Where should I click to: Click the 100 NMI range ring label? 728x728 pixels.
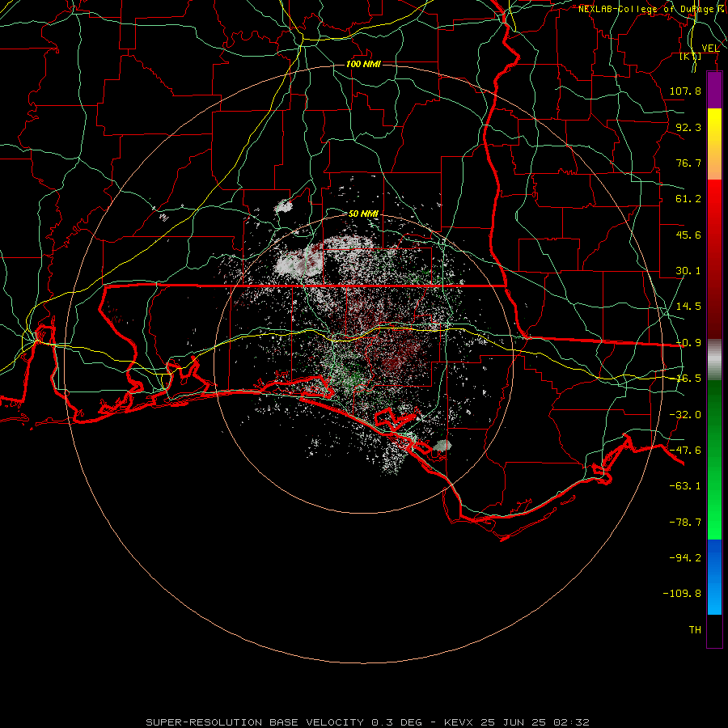tap(363, 64)
